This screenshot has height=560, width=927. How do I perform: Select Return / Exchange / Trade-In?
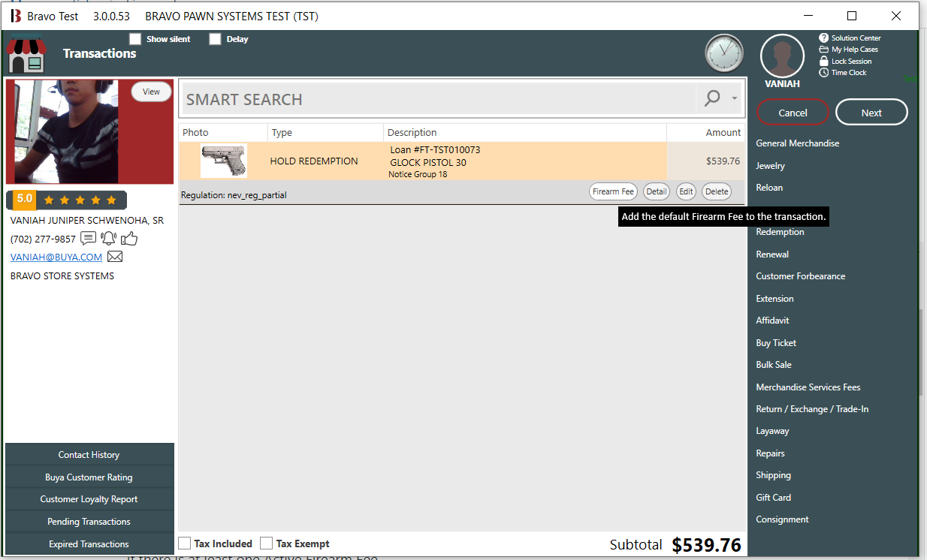click(x=812, y=409)
